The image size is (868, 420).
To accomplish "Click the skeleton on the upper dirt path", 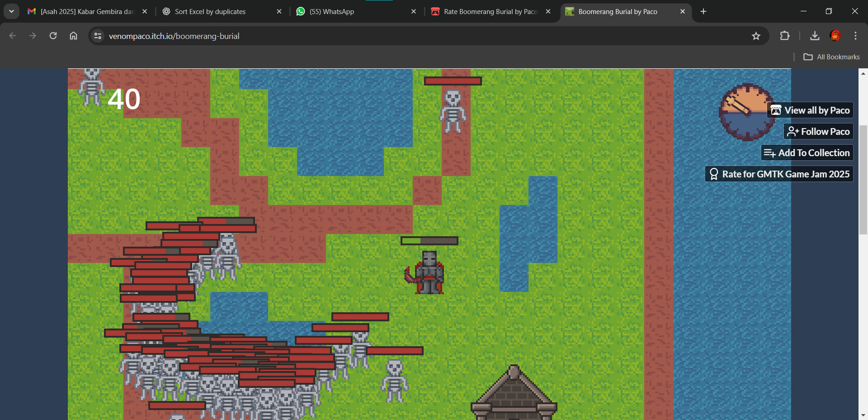I will click(x=453, y=111).
